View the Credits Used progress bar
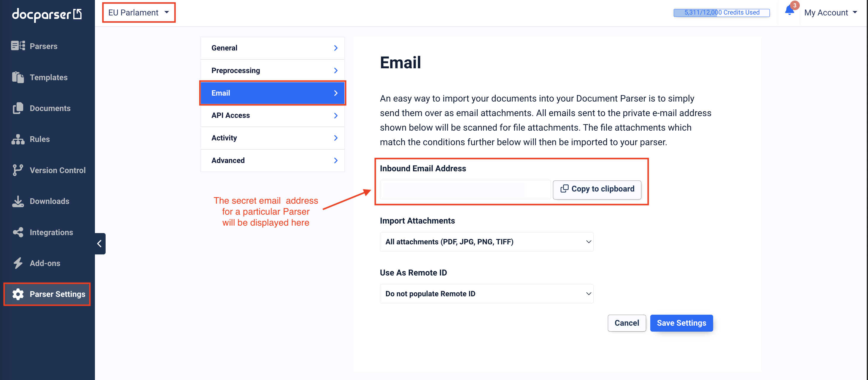The height and width of the screenshot is (380, 868). [x=721, y=12]
